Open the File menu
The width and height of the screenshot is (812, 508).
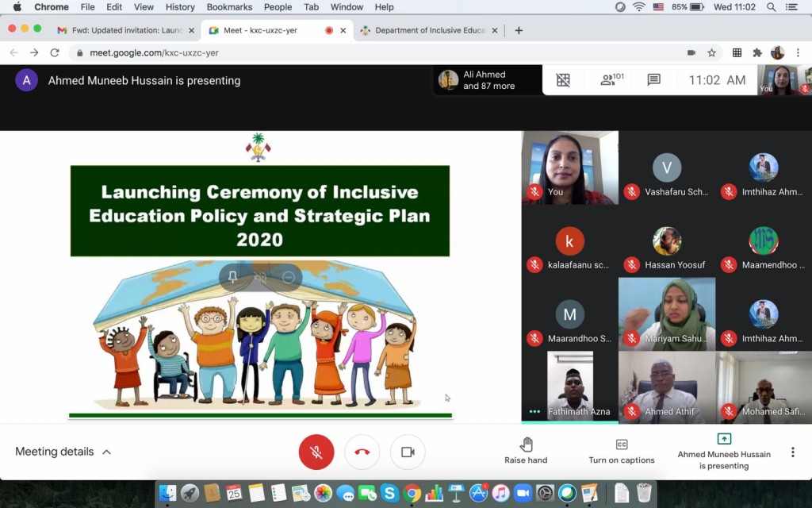coord(87,6)
